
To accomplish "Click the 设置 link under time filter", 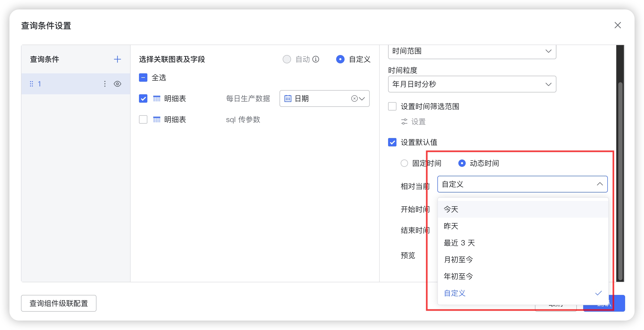I will click(x=418, y=122).
